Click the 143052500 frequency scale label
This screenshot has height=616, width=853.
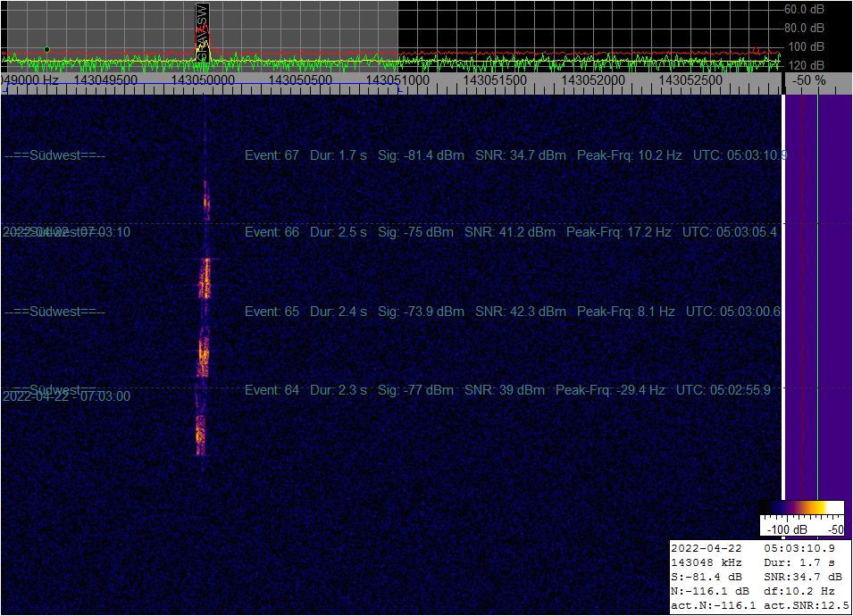coord(690,80)
